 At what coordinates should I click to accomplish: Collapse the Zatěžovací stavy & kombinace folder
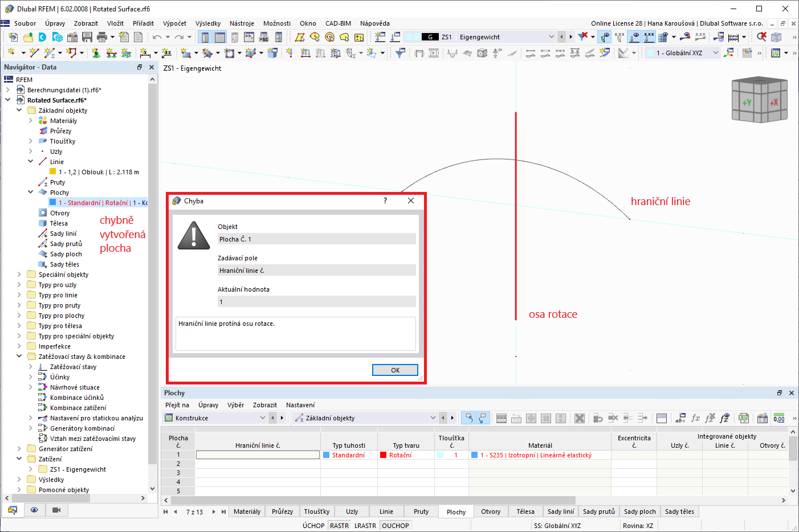[18, 356]
